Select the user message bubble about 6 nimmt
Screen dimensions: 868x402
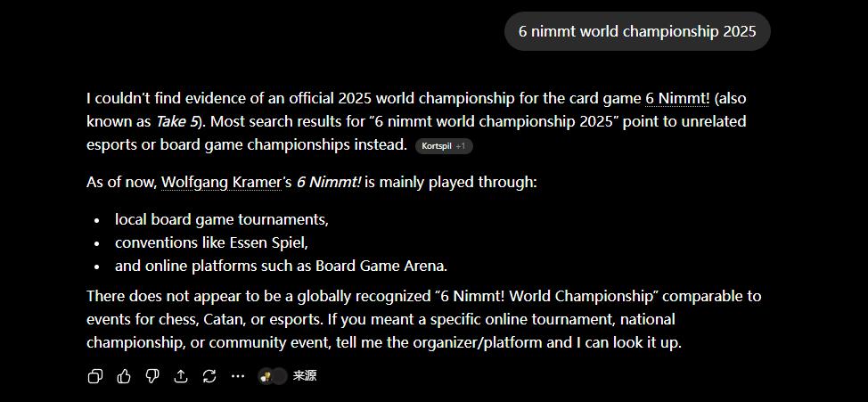coord(637,31)
